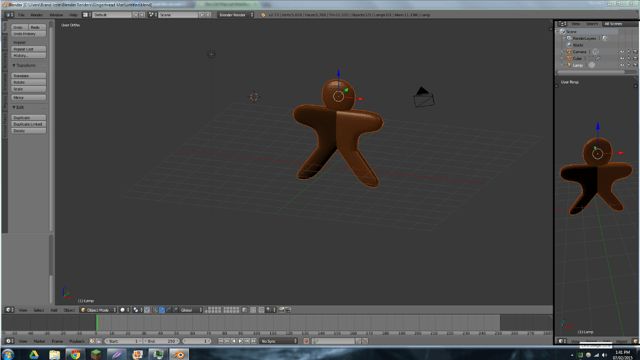Click the Delete button in tool shelf
The width and height of the screenshot is (640, 360).
tap(29, 131)
